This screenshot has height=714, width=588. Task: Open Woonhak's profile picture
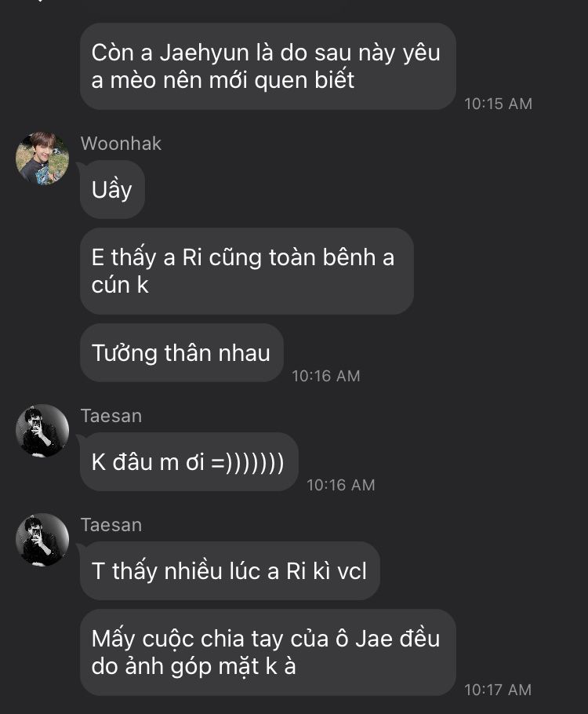coord(42,158)
